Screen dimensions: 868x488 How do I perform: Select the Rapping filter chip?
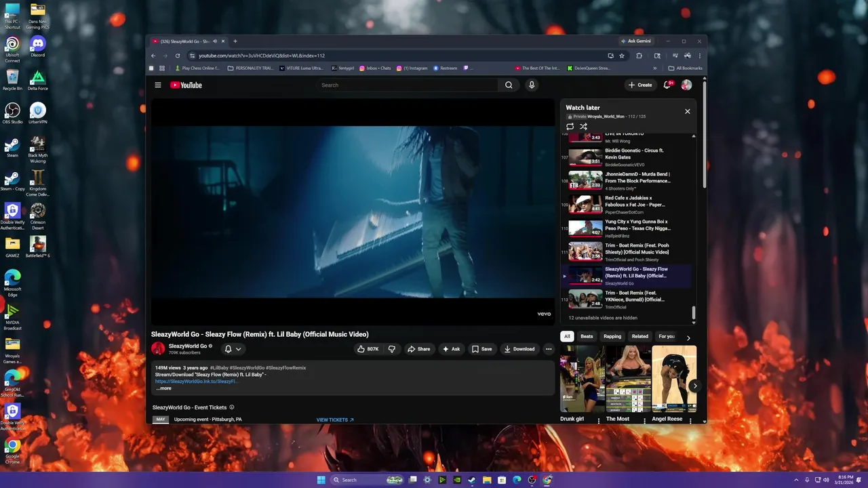click(612, 336)
